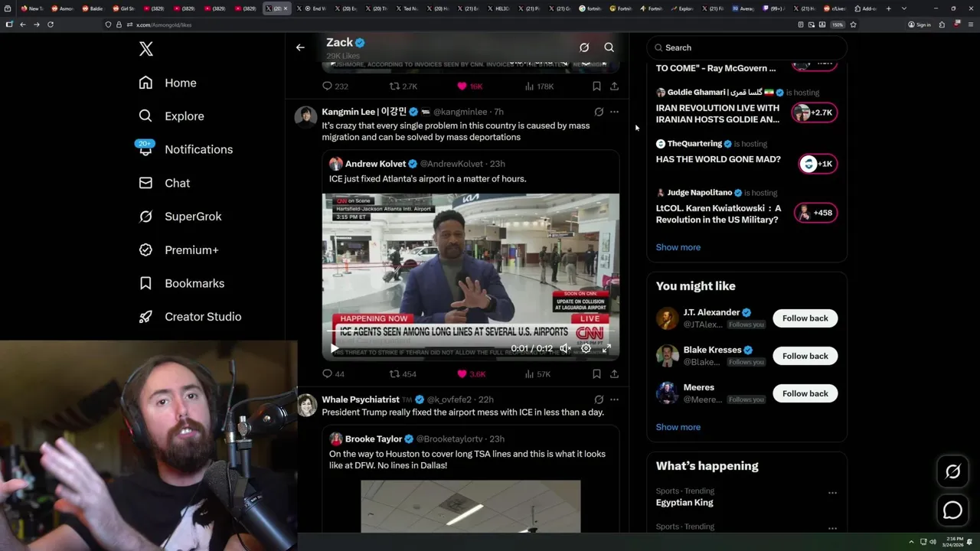Click the browser back navigation arrow
The image size is (980, 551).
tap(23, 24)
